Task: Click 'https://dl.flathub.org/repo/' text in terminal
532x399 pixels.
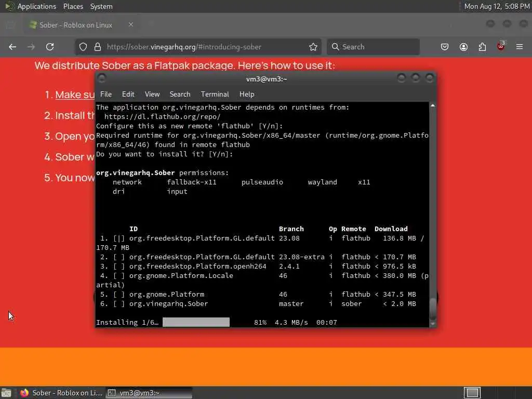Action: pyautogui.click(x=162, y=117)
